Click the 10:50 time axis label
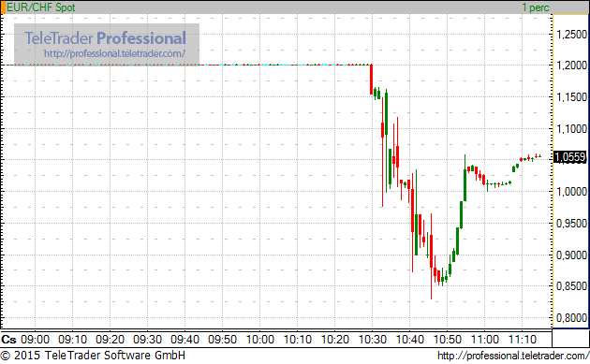 (448, 340)
